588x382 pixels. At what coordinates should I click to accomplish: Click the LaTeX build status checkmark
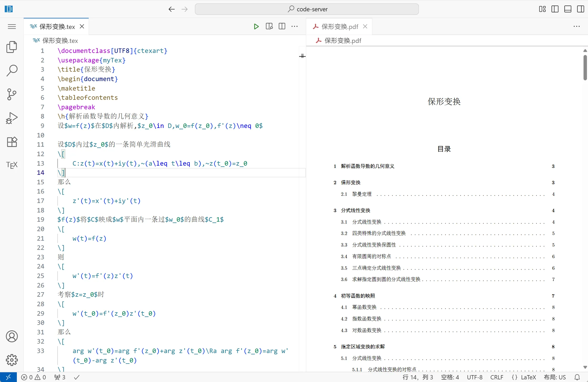pos(77,377)
